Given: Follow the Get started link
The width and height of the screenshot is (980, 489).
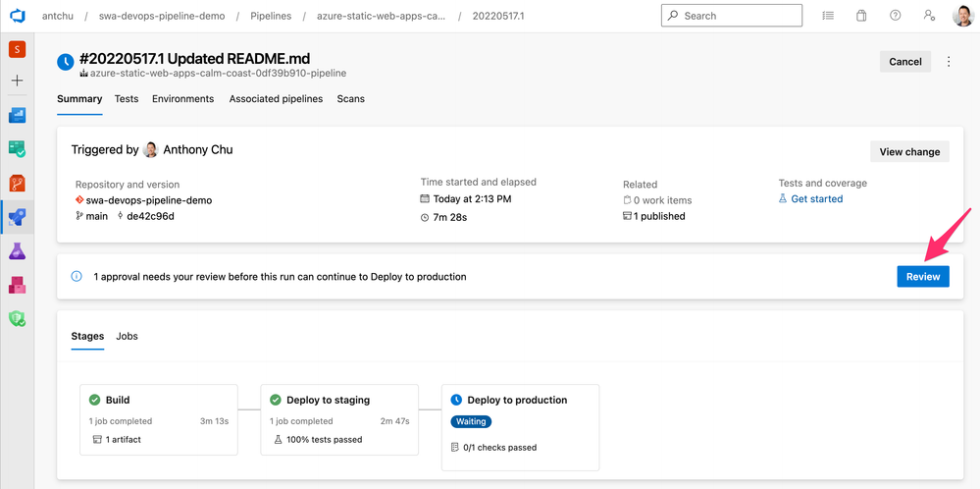Looking at the screenshot, I should tap(816, 198).
